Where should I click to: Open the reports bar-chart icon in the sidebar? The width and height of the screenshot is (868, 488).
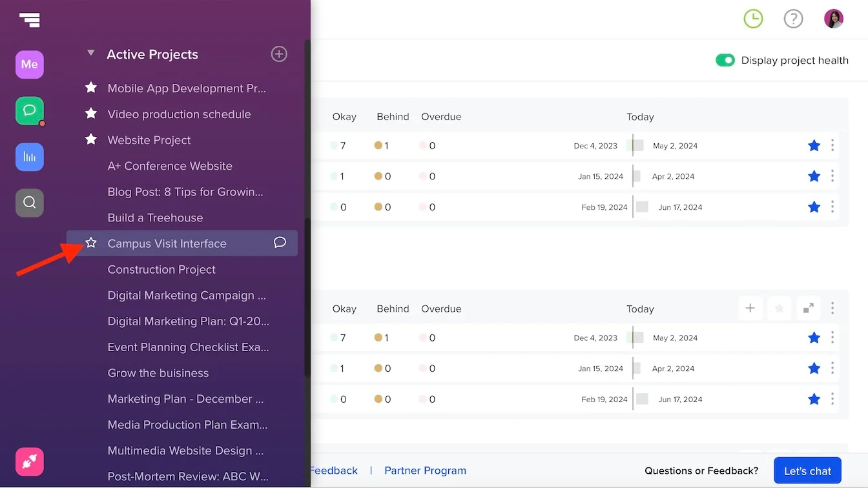[29, 157]
